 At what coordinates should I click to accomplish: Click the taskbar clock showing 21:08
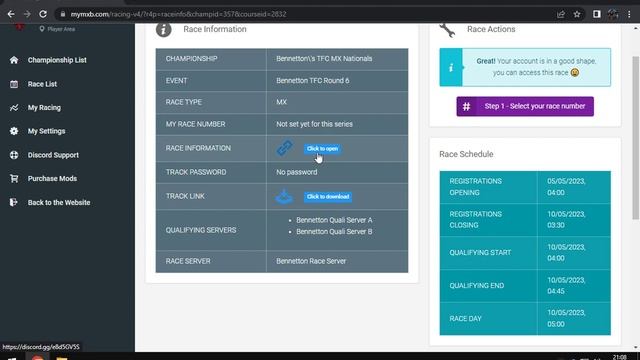[x=620, y=357]
